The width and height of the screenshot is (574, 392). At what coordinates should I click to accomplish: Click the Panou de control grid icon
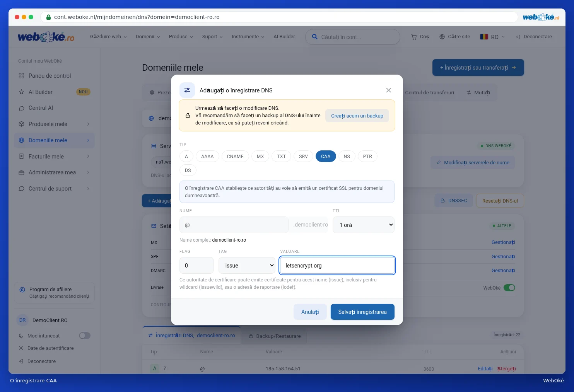[x=21, y=76]
